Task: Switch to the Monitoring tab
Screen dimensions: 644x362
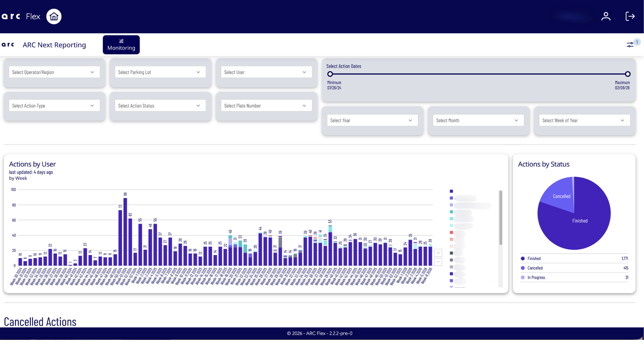Action: point(121,44)
